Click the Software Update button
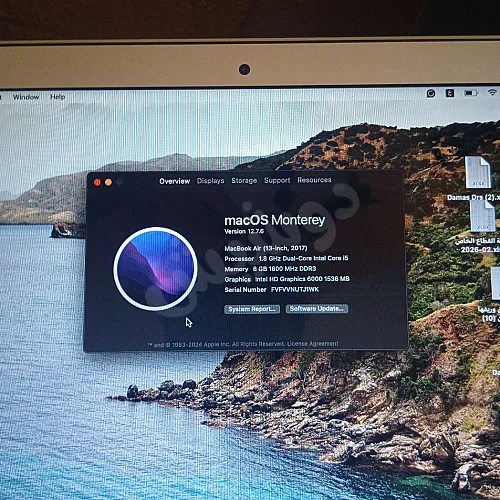This screenshot has height=500, width=500. (x=317, y=309)
